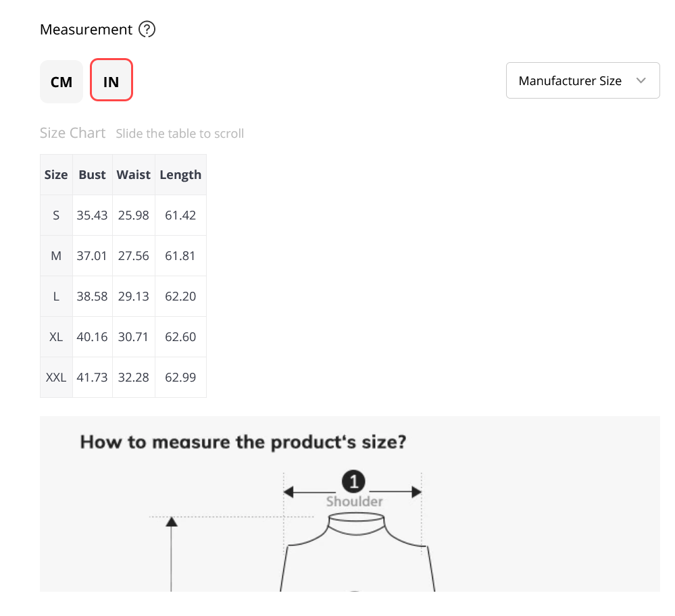The width and height of the screenshot is (675, 616).
Task: Select the XXL size row label
Action: pos(56,377)
